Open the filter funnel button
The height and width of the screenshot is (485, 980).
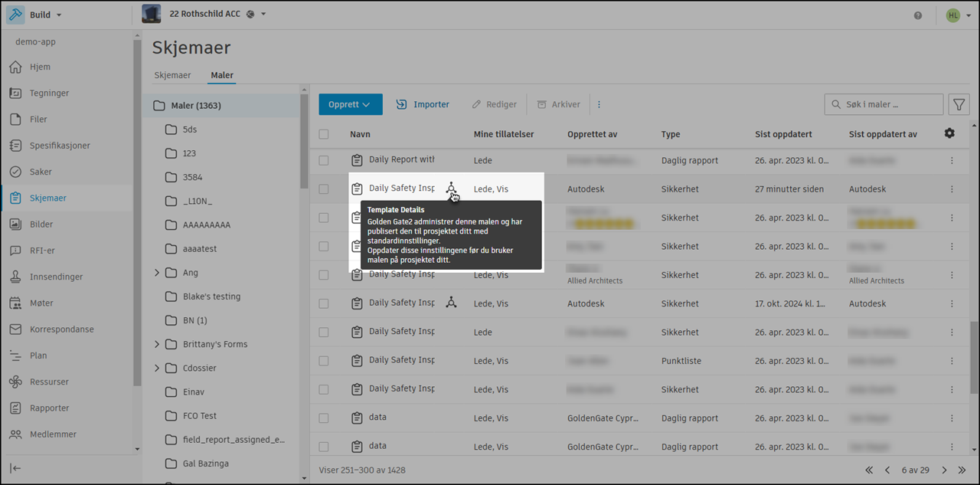[x=958, y=104]
